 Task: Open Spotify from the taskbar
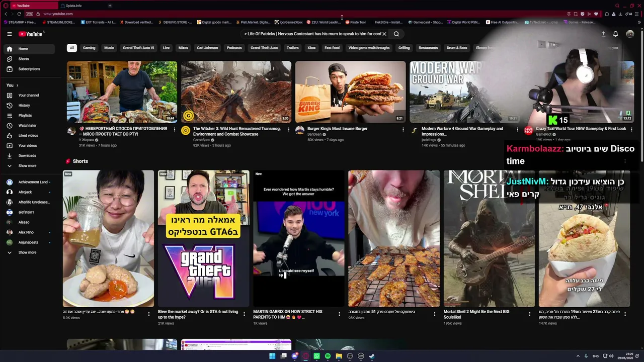pyautogui.click(x=328, y=356)
